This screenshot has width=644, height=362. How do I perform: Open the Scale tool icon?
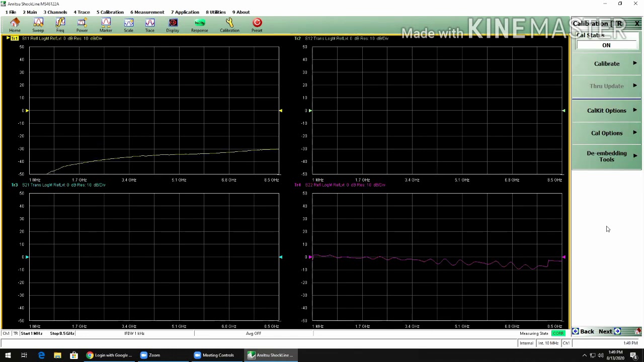(x=129, y=25)
